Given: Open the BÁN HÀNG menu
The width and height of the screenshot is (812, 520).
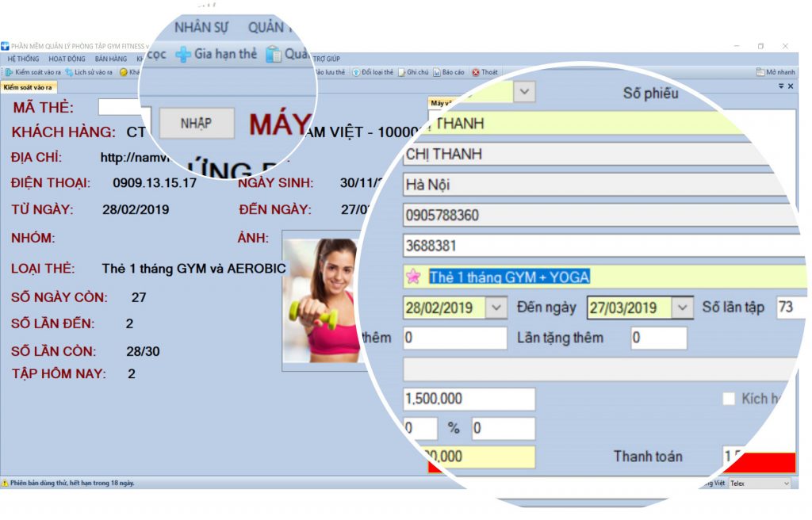Looking at the screenshot, I should (110, 59).
